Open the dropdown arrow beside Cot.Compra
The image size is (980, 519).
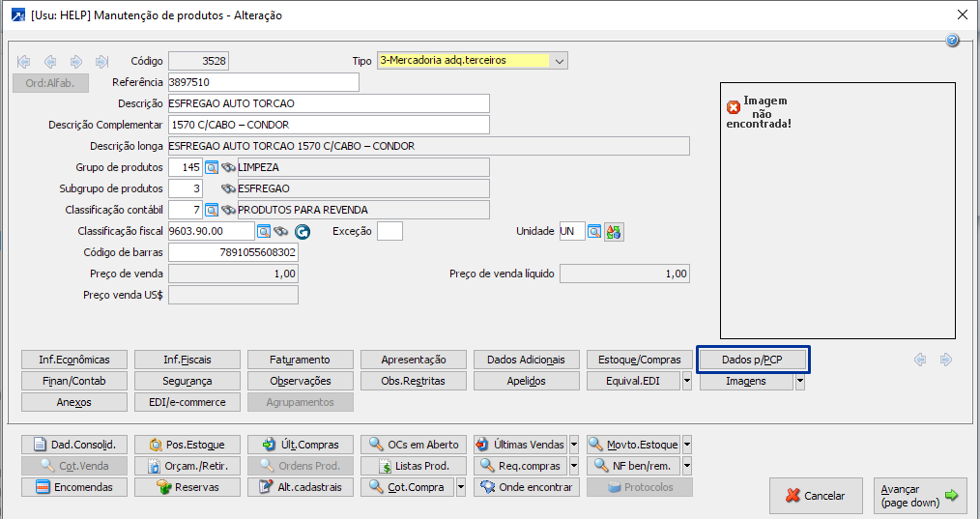click(x=461, y=487)
